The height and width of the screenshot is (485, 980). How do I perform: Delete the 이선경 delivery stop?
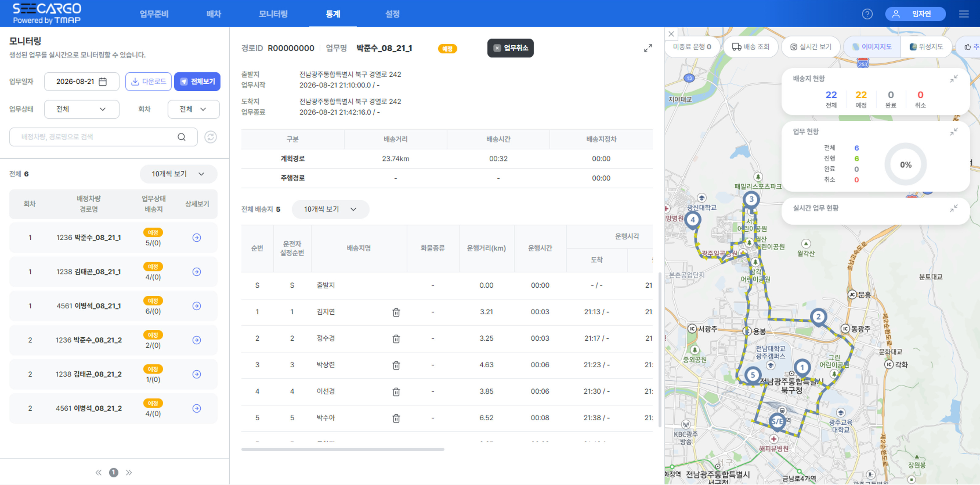click(x=396, y=391)
